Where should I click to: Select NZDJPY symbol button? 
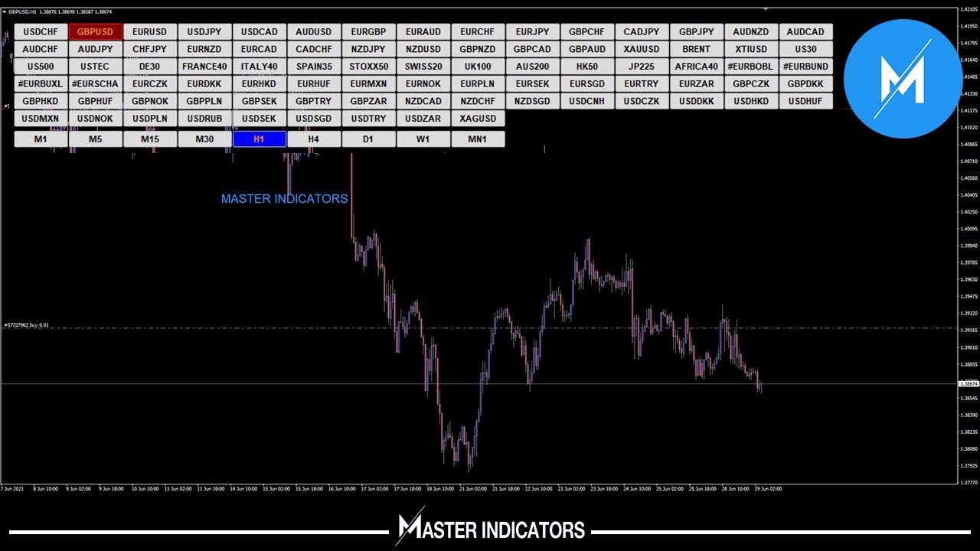[x=368, y=49]
